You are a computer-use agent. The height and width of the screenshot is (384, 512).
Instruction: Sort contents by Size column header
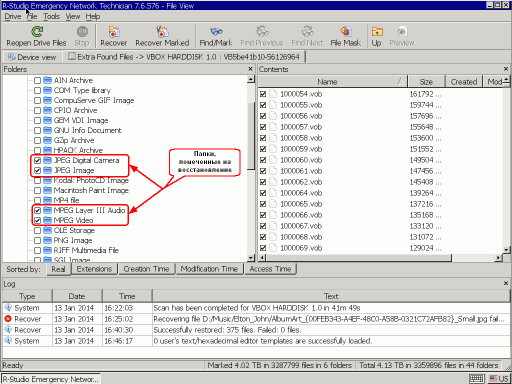426,82
